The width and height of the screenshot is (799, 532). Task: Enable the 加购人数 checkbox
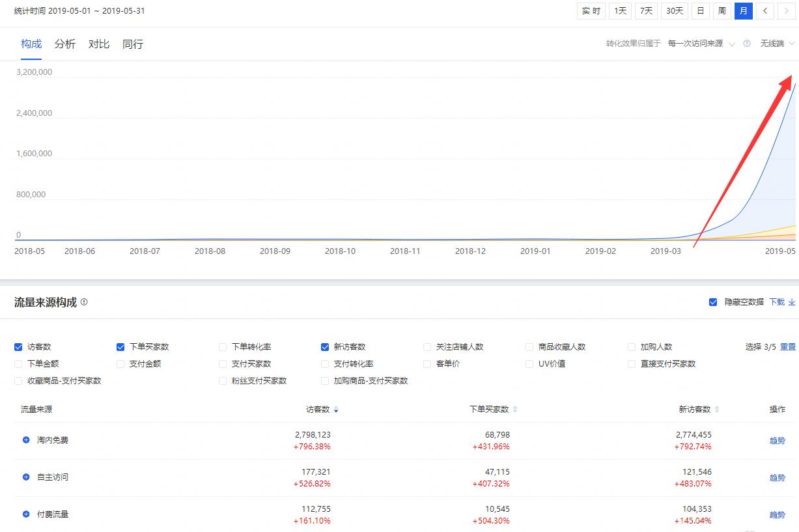[x=632, y=347]
